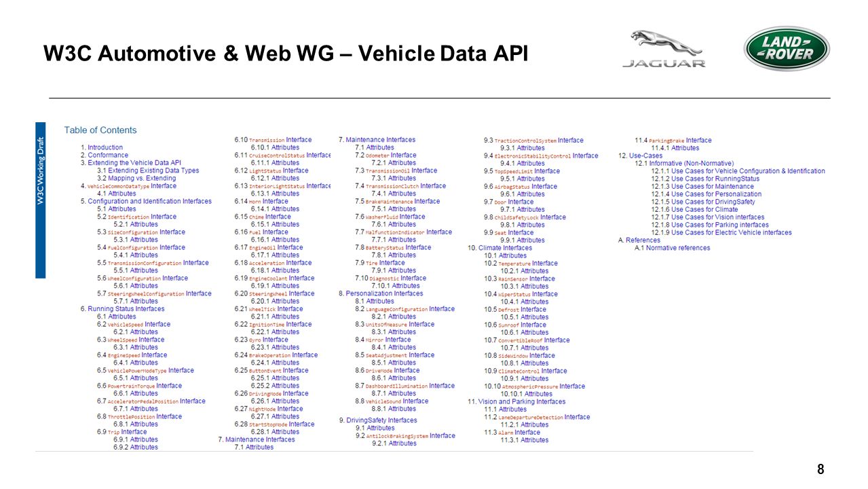Open 6.4 EngineSpeed Interface link
868x489 pixels.
click(132, 355)
